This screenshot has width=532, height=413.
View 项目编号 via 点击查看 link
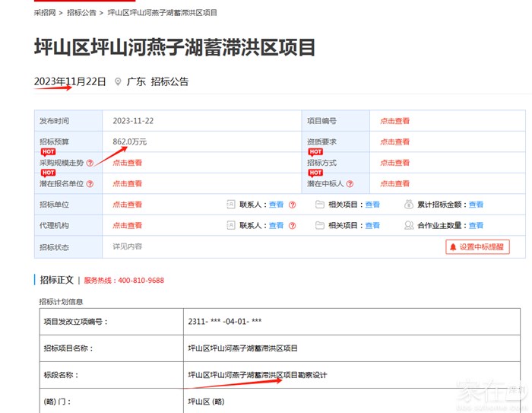click(x=394, y=121)
